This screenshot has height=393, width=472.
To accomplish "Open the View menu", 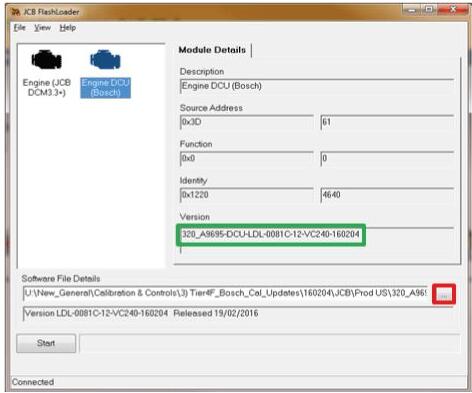I will tap(42, 28).
